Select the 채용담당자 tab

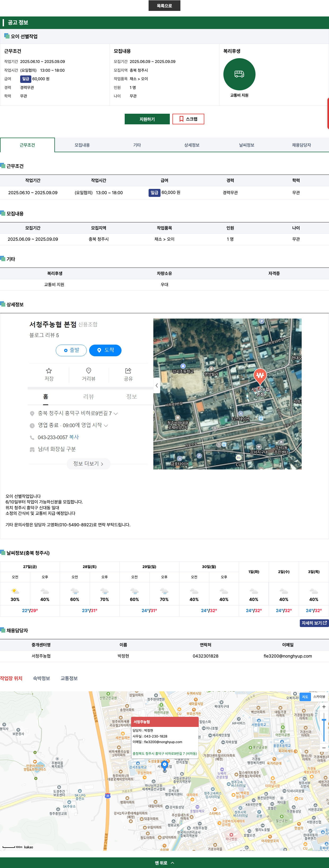(x=301, y=145)
